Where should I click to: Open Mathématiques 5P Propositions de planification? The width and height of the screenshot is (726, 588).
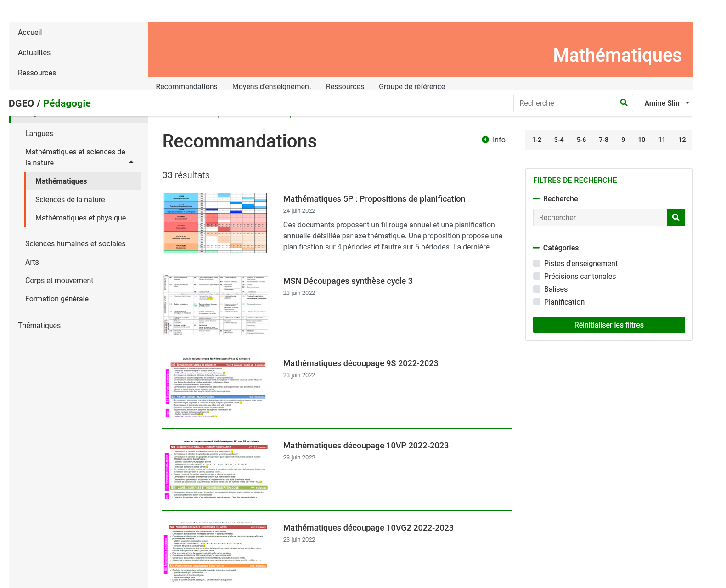pyautogui.click(x=374, y=199)
